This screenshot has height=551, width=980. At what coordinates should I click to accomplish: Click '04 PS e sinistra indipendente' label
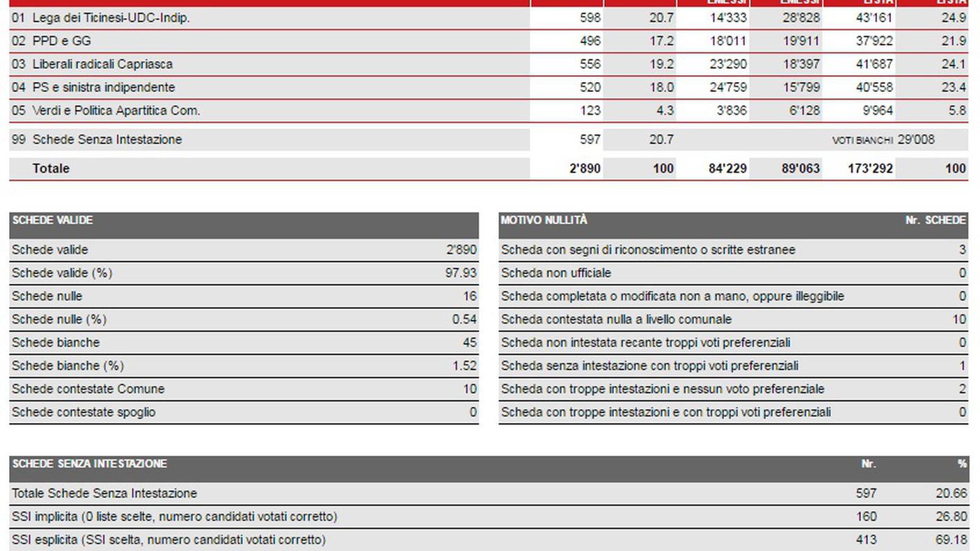pyautogui.click(x=93, y=87)
